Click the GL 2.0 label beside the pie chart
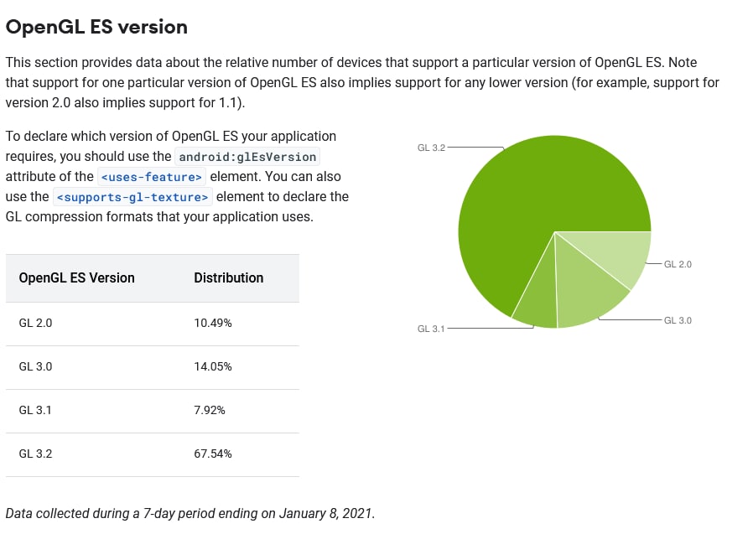 678,264
